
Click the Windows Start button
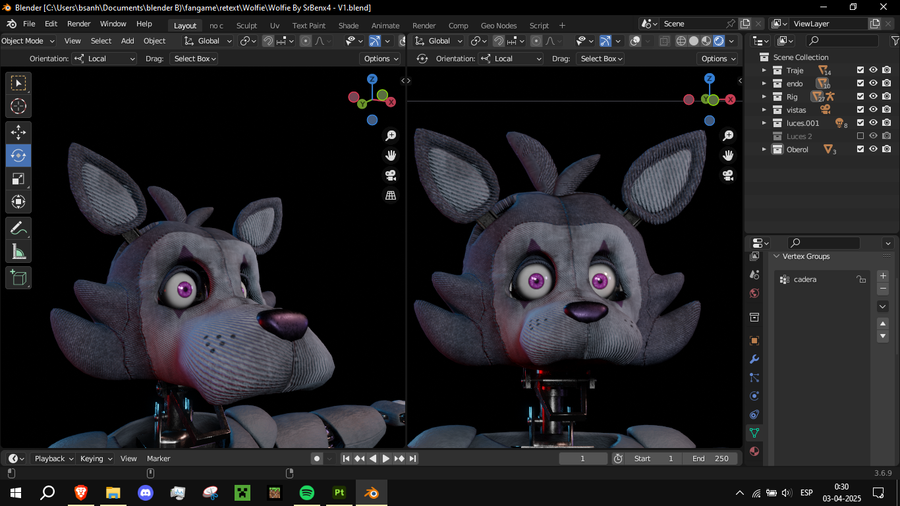pyautogui.click(x=15, y=493)
